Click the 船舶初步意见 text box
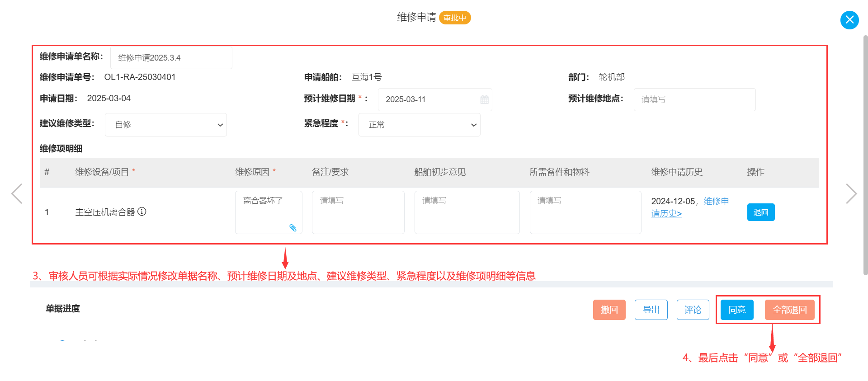The image size is (868, 381). 467,212
